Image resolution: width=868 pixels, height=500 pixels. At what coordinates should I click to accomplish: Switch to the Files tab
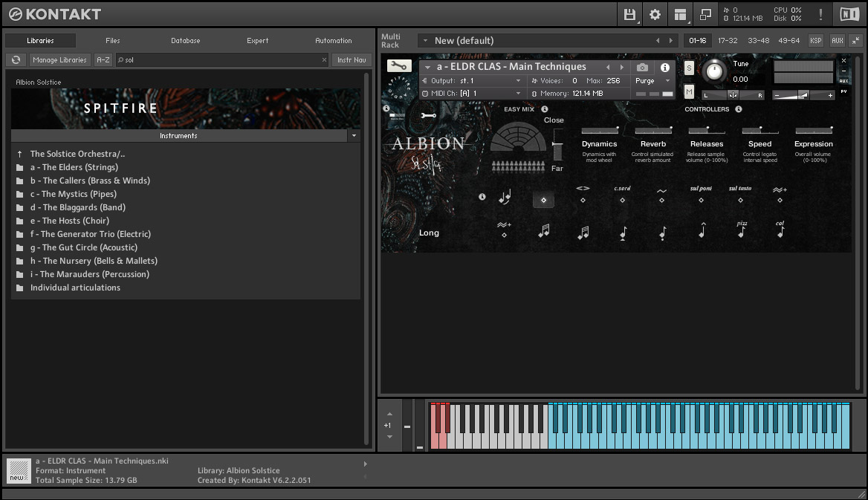click(112, 41)
